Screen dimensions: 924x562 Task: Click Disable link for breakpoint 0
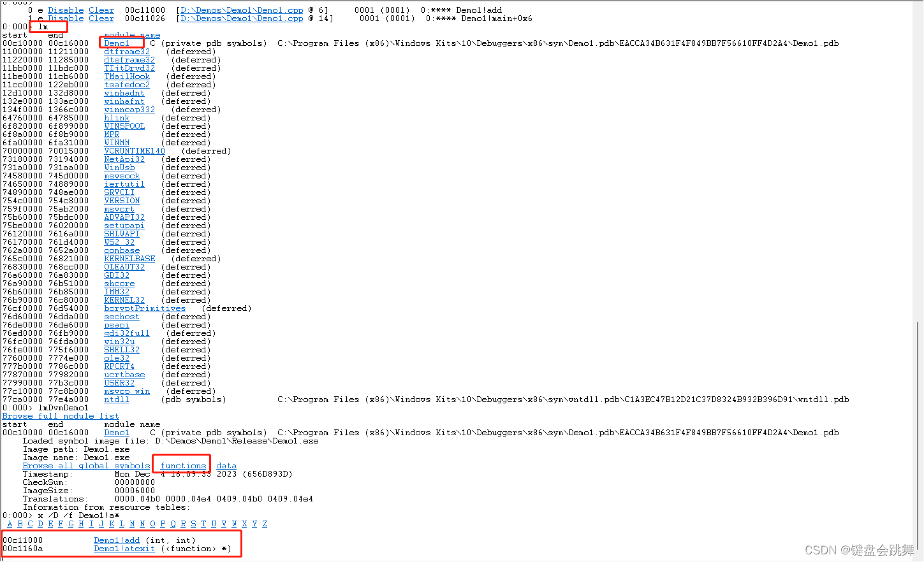click(x=66, y=10)
